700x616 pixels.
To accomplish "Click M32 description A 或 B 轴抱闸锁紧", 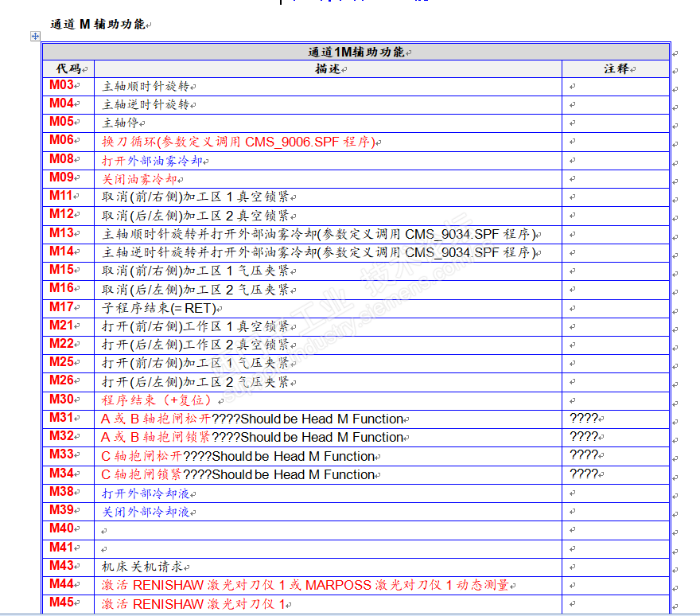I will (x=156, y=437).
